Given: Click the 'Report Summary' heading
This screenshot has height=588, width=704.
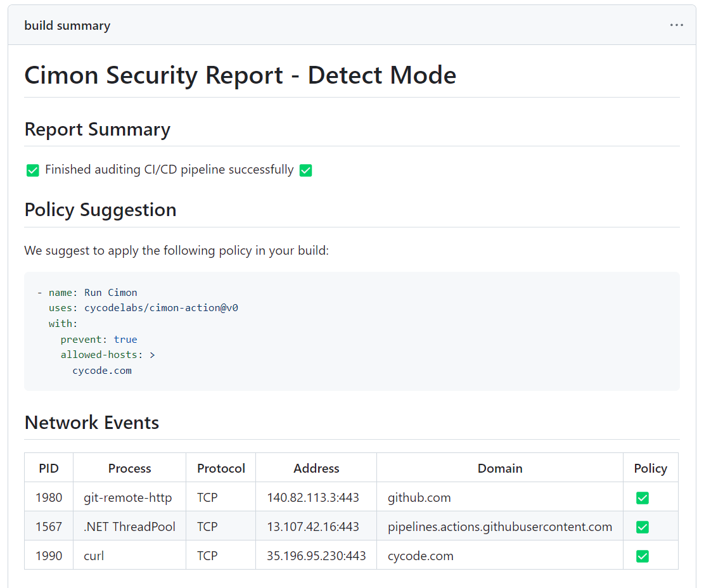Looking at the screenshot, I should click(97, 129).
